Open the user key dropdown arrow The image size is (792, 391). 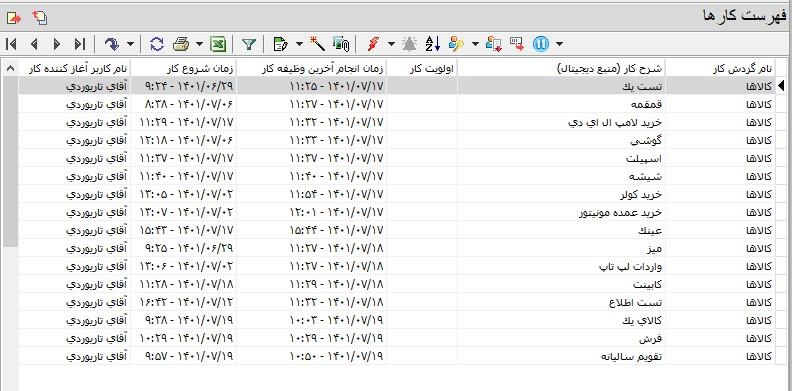click(x=475, y=44)
